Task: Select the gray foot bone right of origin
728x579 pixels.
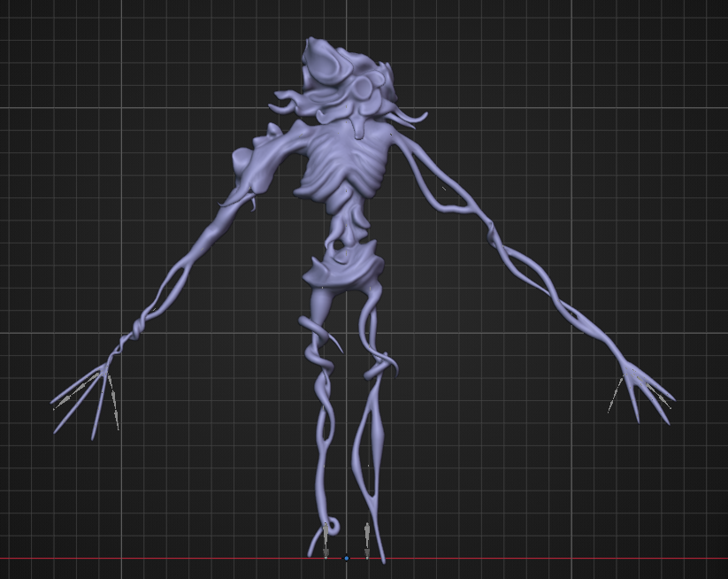Action: [367, 540]
